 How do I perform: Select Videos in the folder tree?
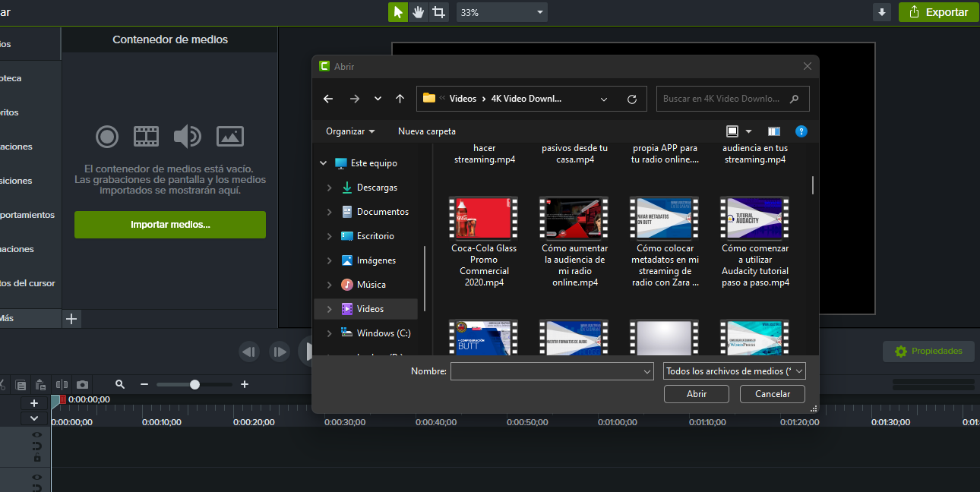[366, 309]
